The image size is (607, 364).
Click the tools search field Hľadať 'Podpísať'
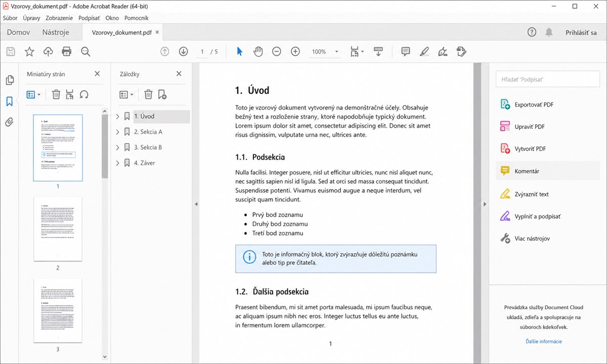point(548,79)
